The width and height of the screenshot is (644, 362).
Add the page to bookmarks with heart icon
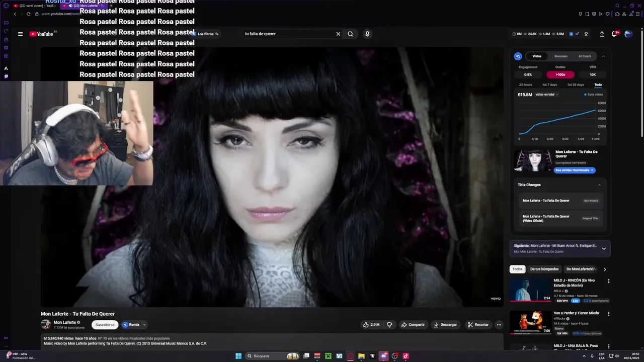point(608,14)
